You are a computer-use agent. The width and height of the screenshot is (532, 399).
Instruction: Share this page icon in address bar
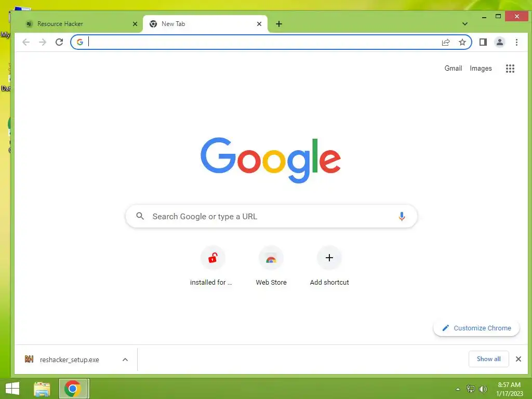coord(445,42)
